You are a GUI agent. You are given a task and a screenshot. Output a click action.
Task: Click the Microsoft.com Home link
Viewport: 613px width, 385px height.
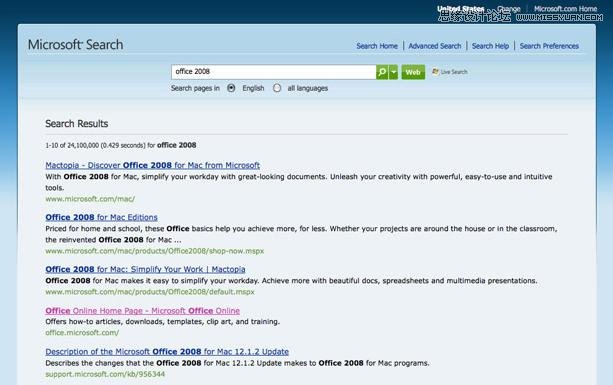pyautogui.click(x=565, y=9)
